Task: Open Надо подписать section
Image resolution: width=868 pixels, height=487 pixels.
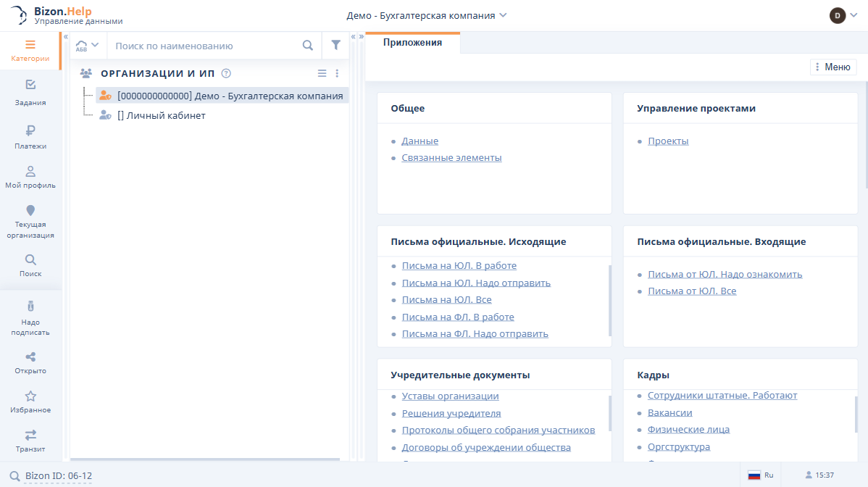Action: [x=30, y=319]
